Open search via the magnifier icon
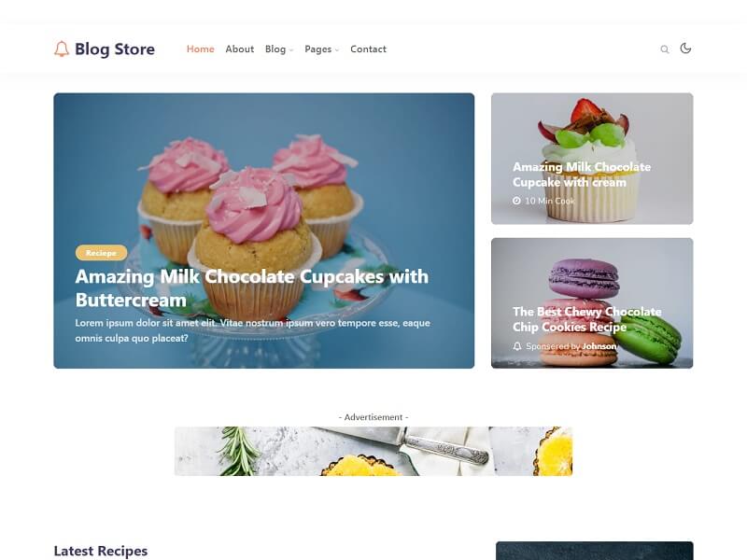Image resolution: width=747 pixels, height=560 pixels. (x=665, y=49)
